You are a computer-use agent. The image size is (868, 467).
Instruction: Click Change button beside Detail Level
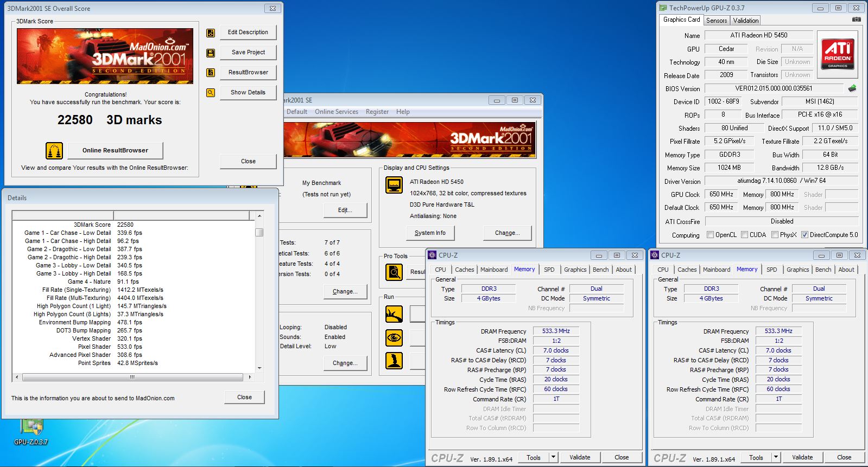click(345, 363)
